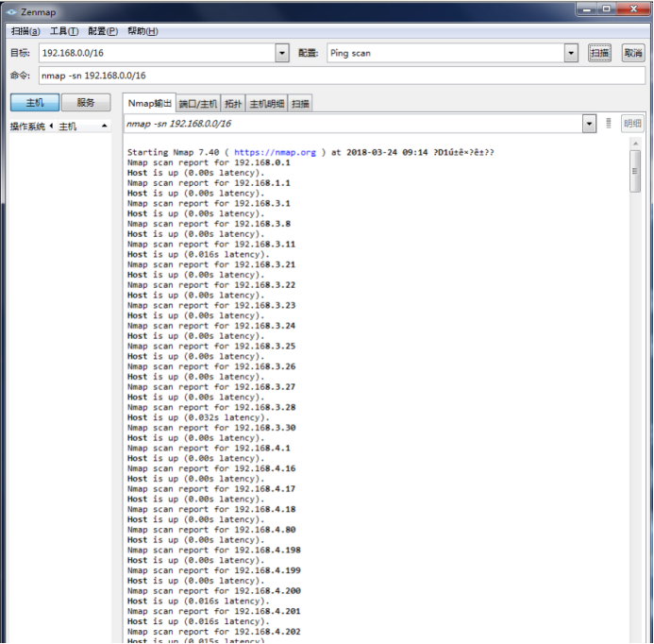Open the scan output selector dropdown arrow
Image resolution: width=654 pixels, height=644 pixels.
click(x=589, y=124)
